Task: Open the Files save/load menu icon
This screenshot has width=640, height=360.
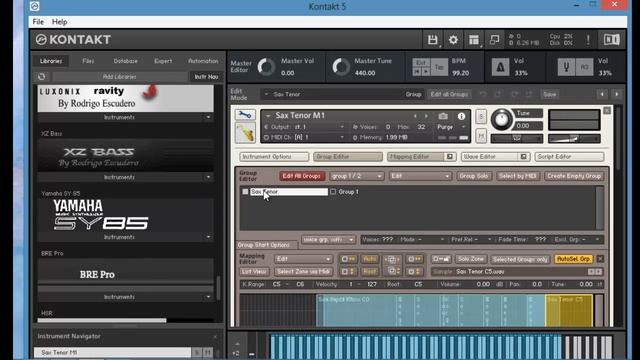Action: (433, 40)
